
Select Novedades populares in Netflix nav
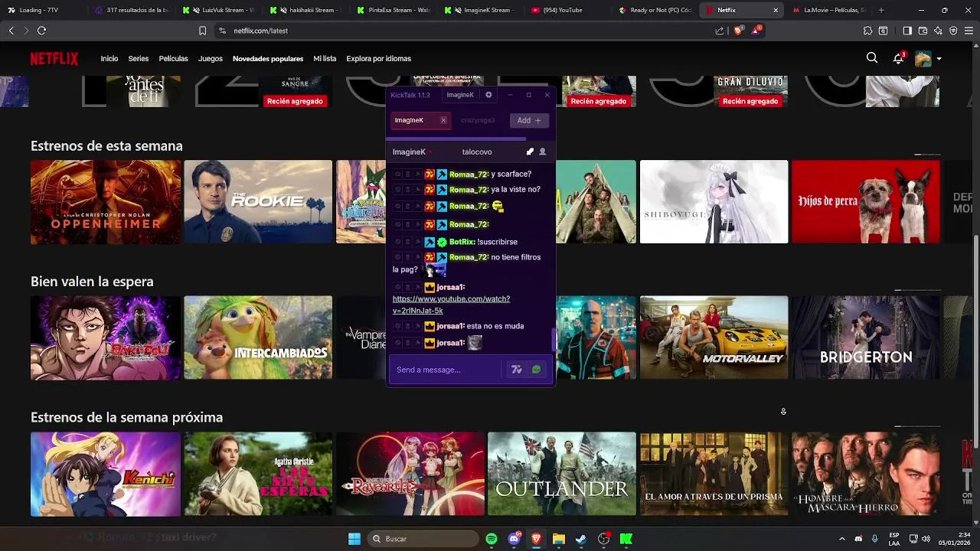tap(268, 59)
